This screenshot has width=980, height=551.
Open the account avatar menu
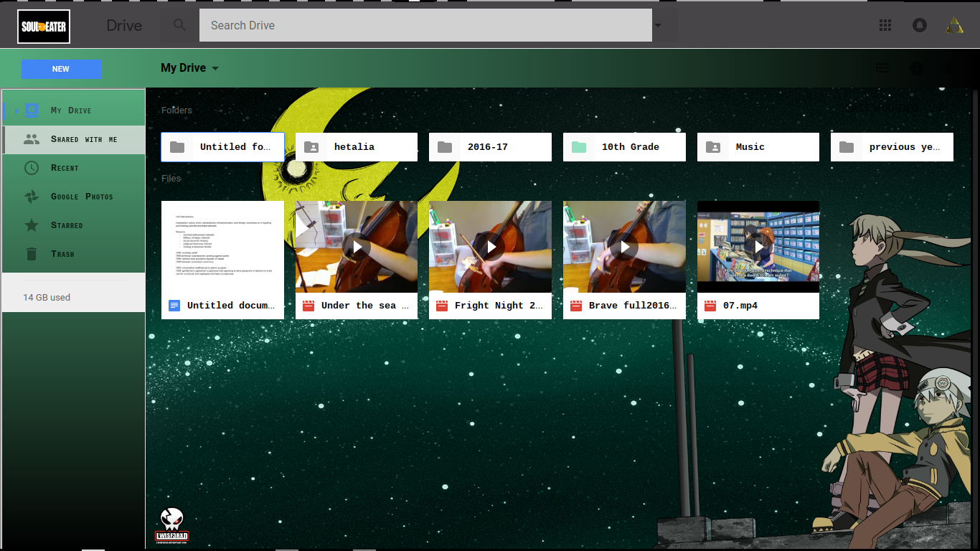[x=955, y=26]
